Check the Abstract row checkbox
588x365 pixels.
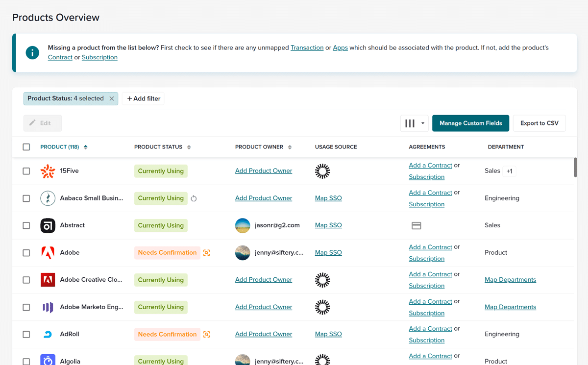tap(26, 225)
